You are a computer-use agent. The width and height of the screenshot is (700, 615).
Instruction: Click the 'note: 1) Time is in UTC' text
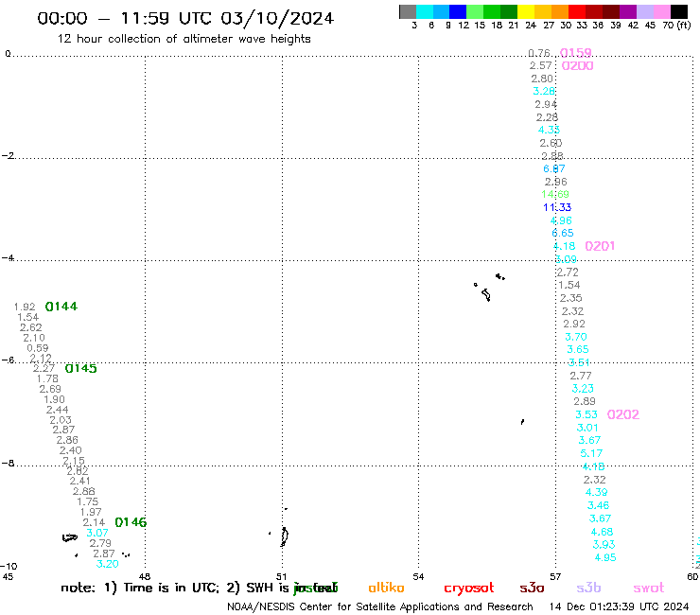point(140,588)
